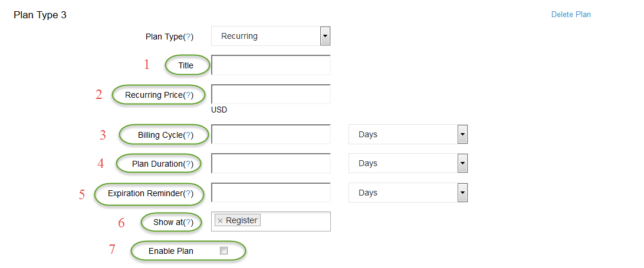Click the Recurring Price help question mark
Screen dimensions: 644x268
(188, 95)
